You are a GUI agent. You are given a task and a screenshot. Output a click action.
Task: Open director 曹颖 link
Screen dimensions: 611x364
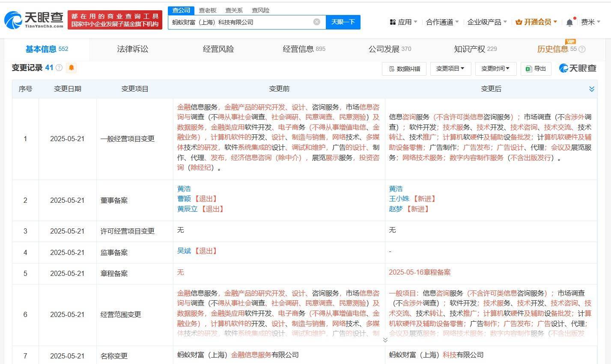pyautogui.click(x=184, y=198)
